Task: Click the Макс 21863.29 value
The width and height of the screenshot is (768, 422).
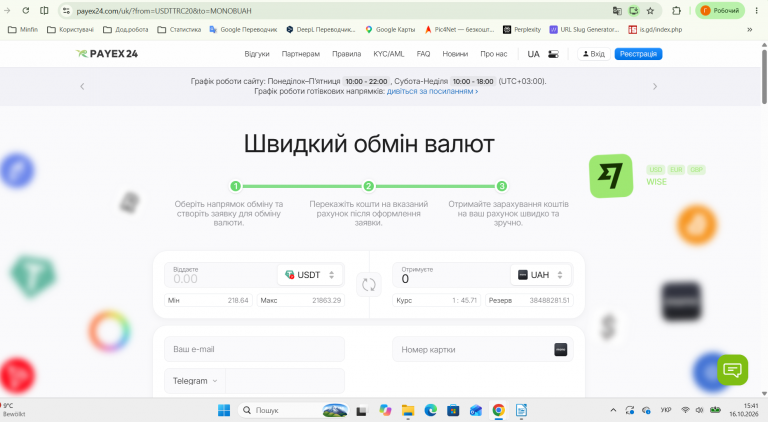Action: click(301, 300)
